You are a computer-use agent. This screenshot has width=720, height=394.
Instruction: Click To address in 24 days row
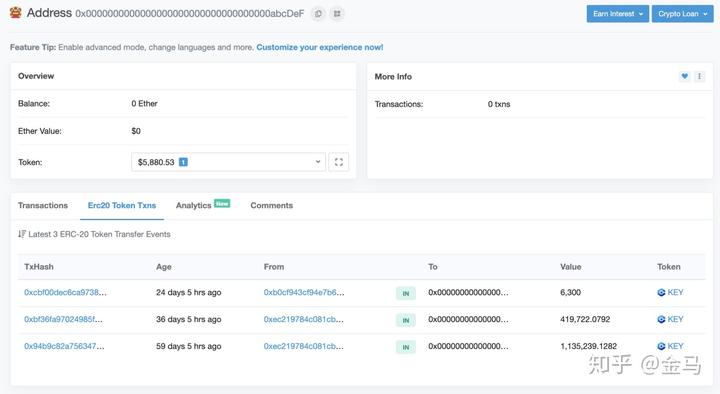(x=468, y=293)
